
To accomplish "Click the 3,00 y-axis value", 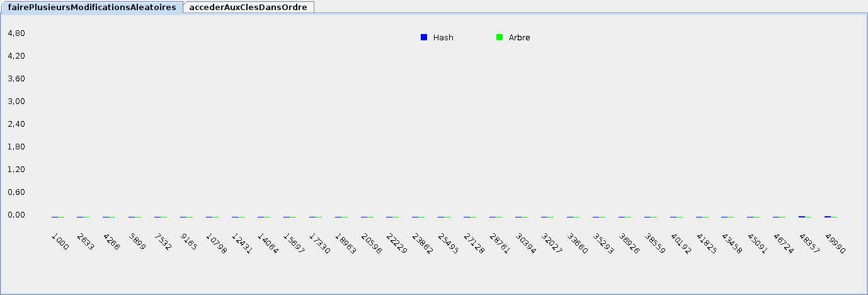I will click(16, 101).
